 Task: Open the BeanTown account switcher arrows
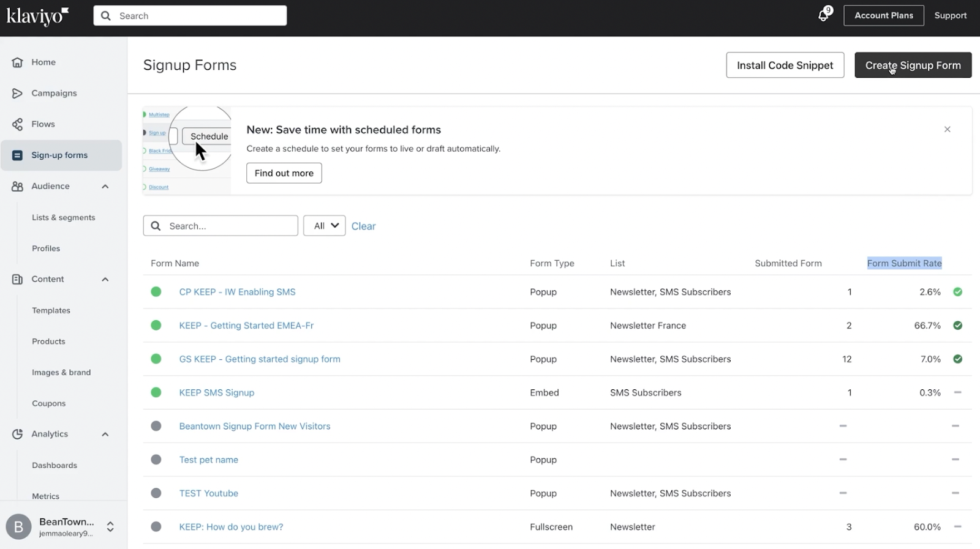coord(110,526)
